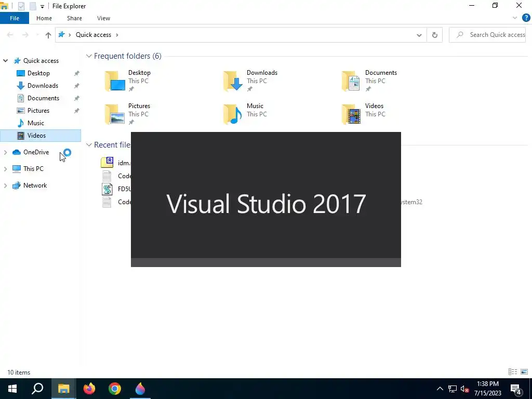This screenshot has height=399, width=532.
Task: Select the idm recent file icon
Action: pos(107,163)
